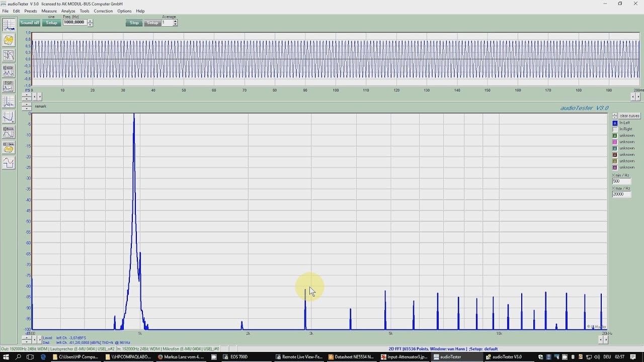Click the Dist. THD+N readout text
644x362 pixels.
pyautogui.click(x=87, y=342)
